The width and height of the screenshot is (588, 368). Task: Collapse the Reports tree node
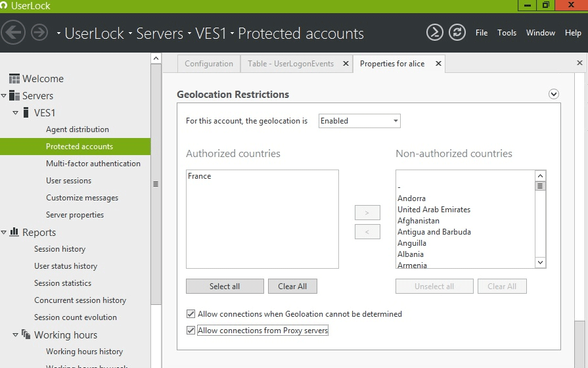click(x=4, y=232)
